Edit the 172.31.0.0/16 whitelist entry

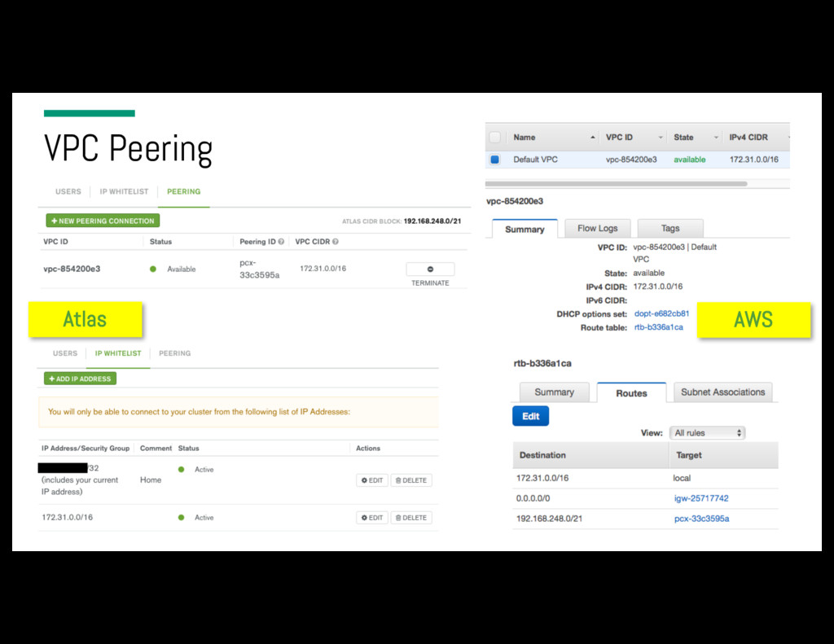coord(371,518)
